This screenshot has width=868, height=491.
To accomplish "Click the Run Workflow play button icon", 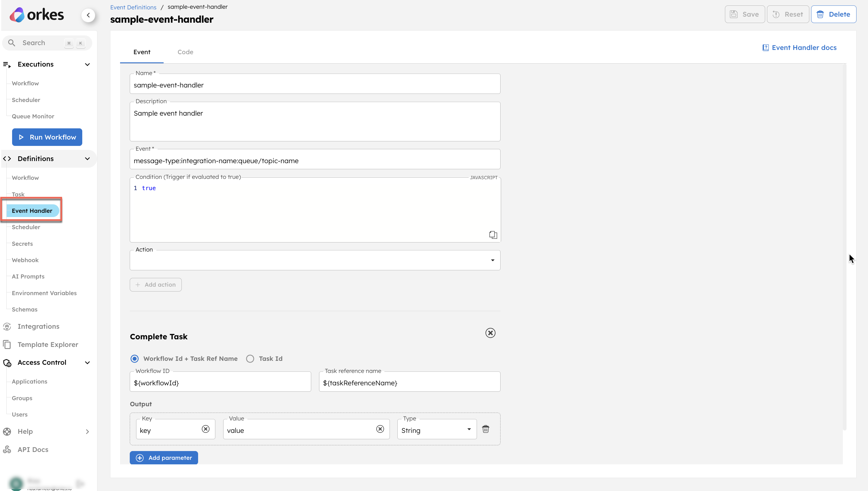I will [x=21, y=137].
